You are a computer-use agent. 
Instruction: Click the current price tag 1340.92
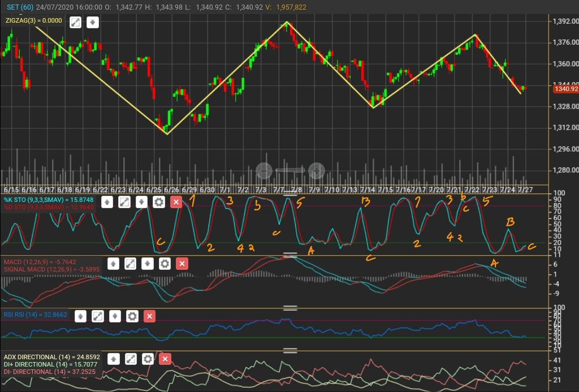pyautogui.click(x=565, y=89)
